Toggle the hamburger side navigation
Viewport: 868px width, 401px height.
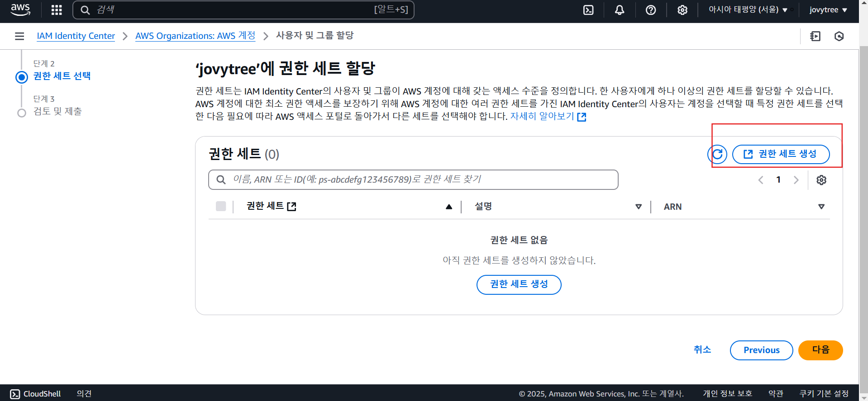pyautogui.click(x=19, y=36)
